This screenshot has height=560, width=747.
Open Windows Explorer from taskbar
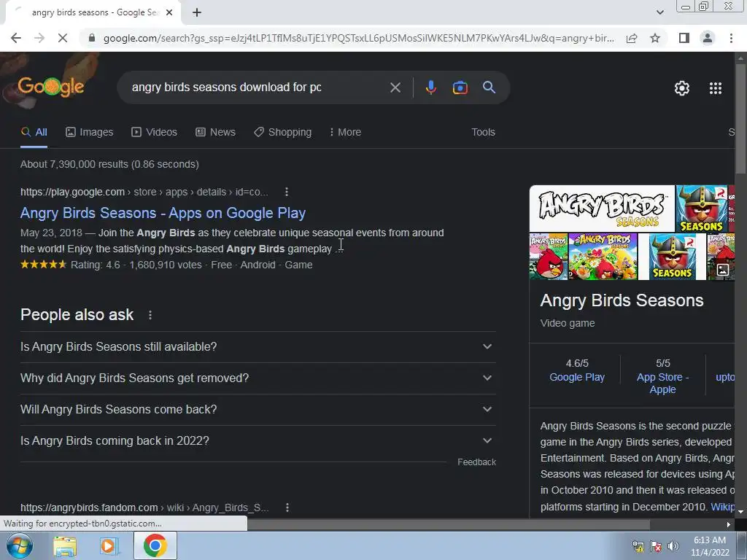click(65, 545)
